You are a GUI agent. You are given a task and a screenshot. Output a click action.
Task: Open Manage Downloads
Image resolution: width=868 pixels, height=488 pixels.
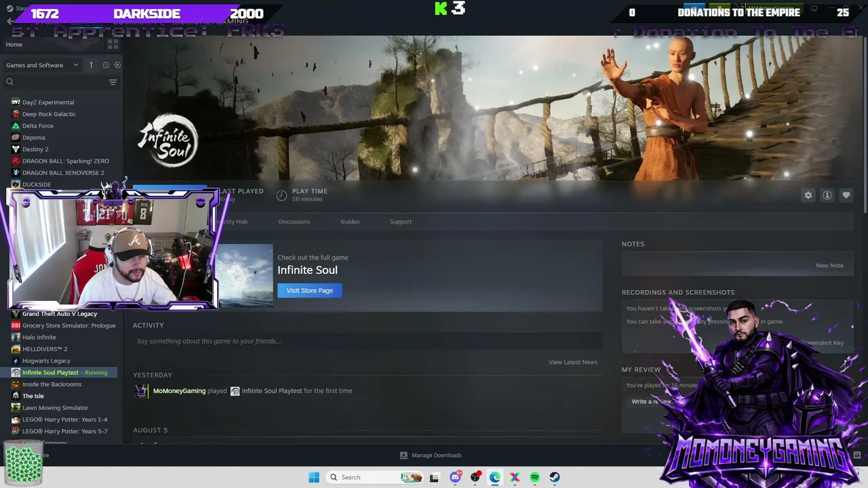(437, 455)
